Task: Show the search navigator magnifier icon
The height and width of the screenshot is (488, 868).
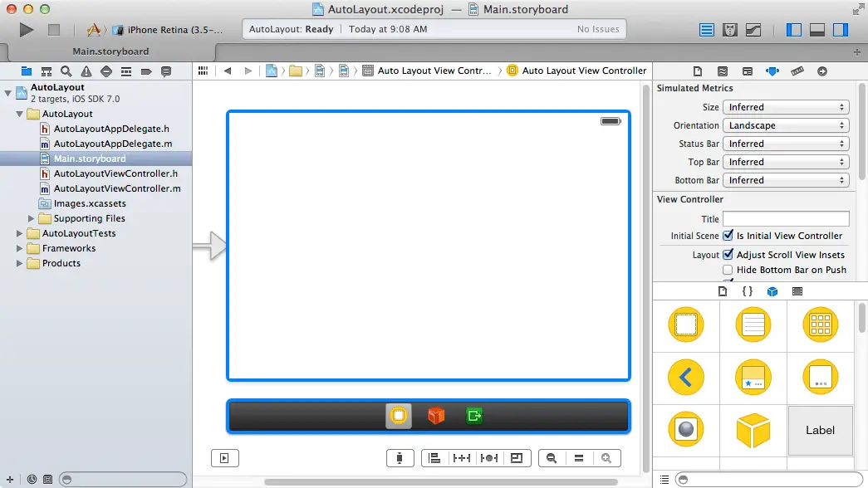Action: (x=66, y=71)
